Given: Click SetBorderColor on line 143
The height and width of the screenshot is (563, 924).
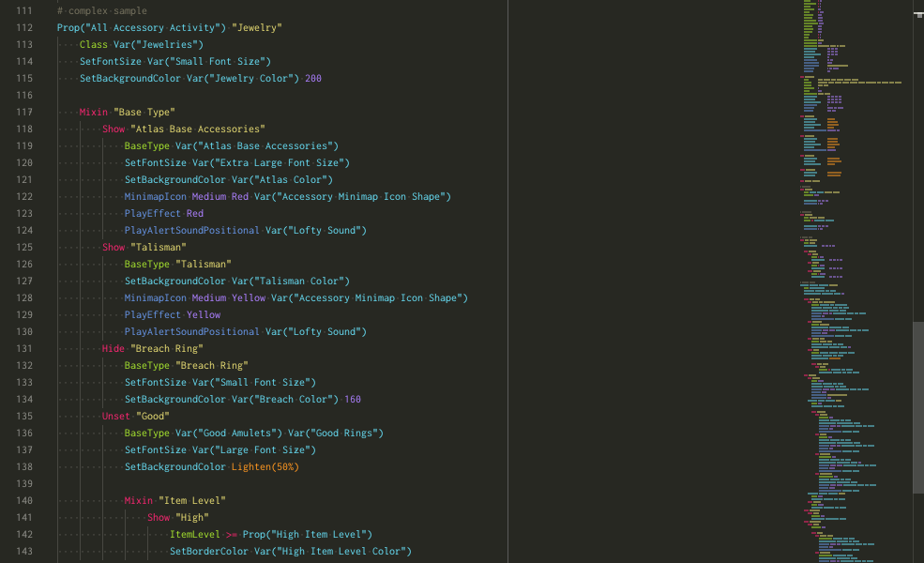Looking at the screenshot, I should coord(209,552).
